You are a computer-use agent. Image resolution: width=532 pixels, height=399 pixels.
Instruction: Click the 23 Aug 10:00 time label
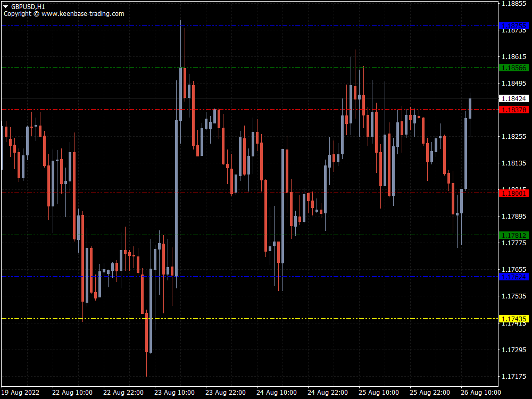174,393
